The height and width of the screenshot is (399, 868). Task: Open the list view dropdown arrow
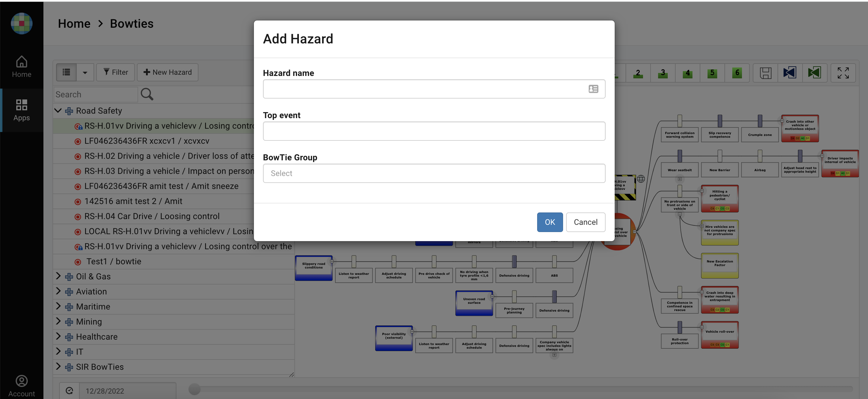[85, 72]
